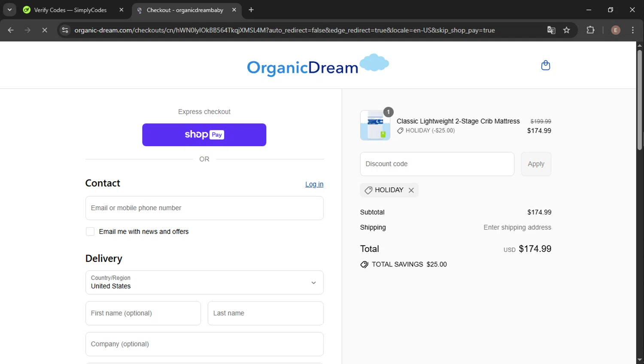
Task: View site information icon in address bar
Action: click(x=65, y=30)
